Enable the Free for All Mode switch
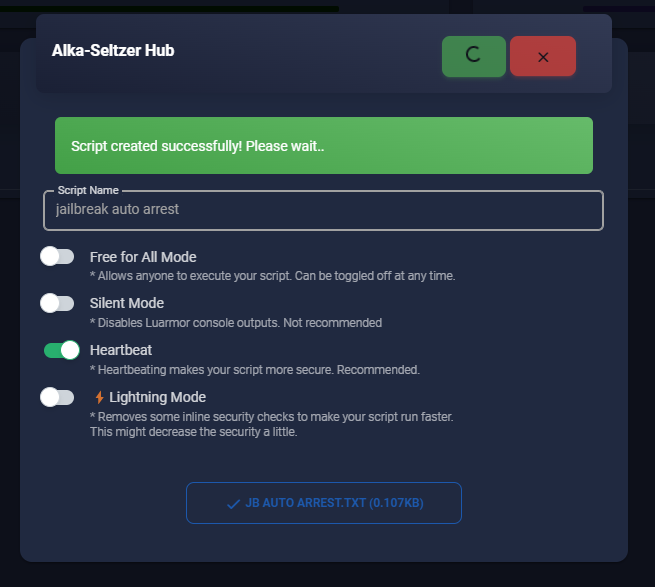 tap(57, 256)
